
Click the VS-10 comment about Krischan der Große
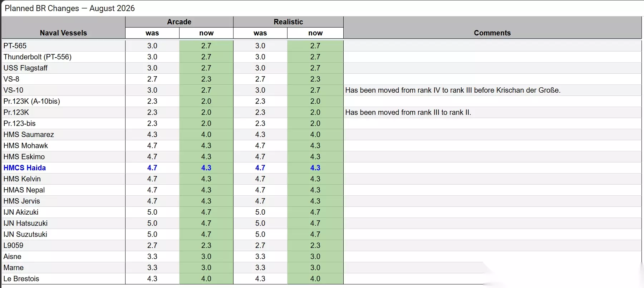453,90
